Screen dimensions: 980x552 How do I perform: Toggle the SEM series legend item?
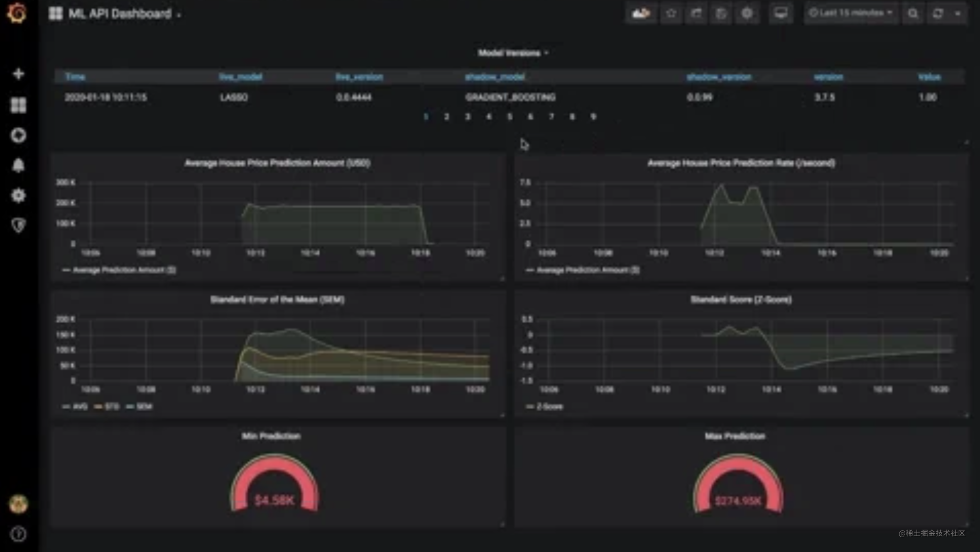[x=144, y=407]
